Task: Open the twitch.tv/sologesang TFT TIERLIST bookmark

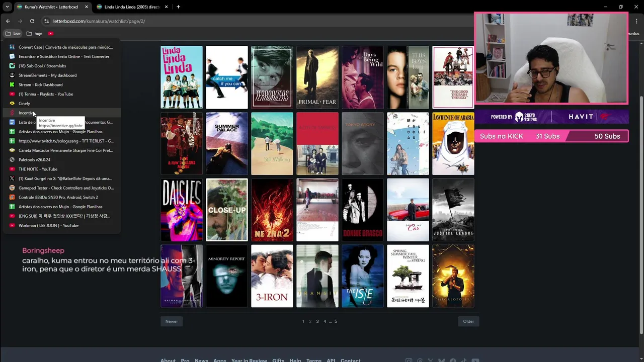Action: (x=61, y=141)
